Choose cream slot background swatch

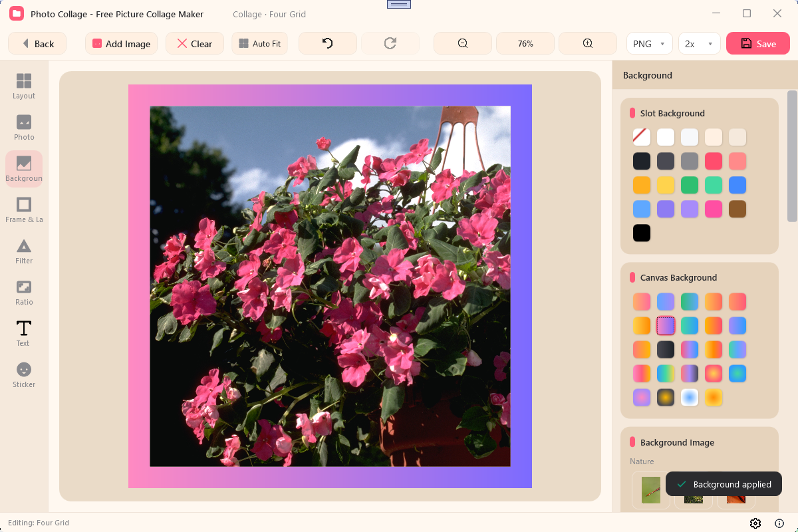point(714,137)
